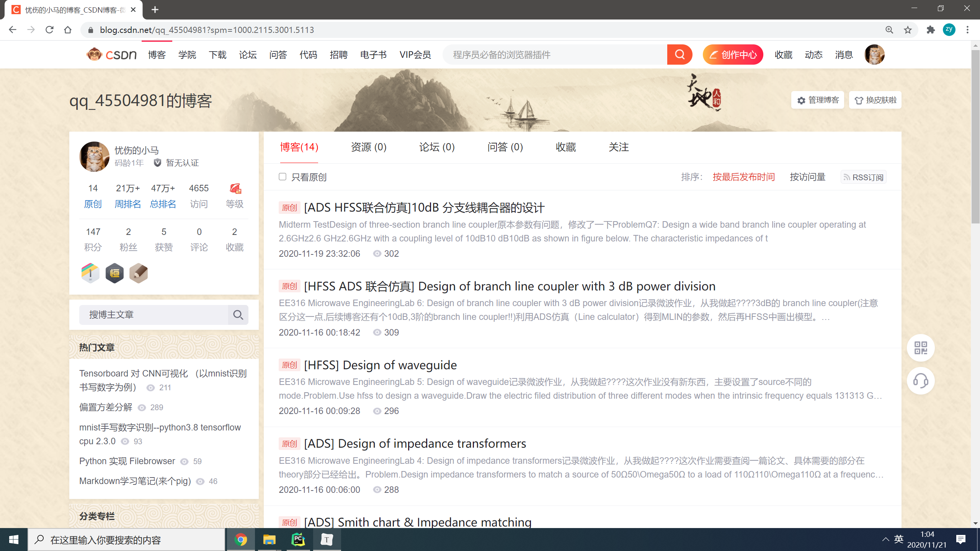Screen dimensions: 980x551
Task: Open the QR code floating button
Action: point(921,348)
